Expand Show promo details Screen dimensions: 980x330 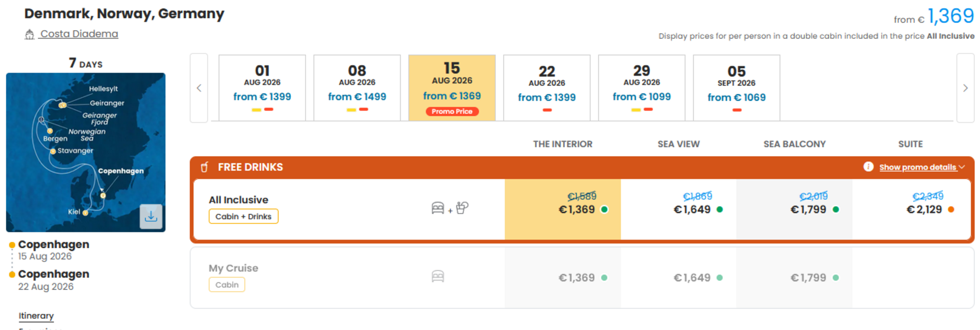click(918, 167)
